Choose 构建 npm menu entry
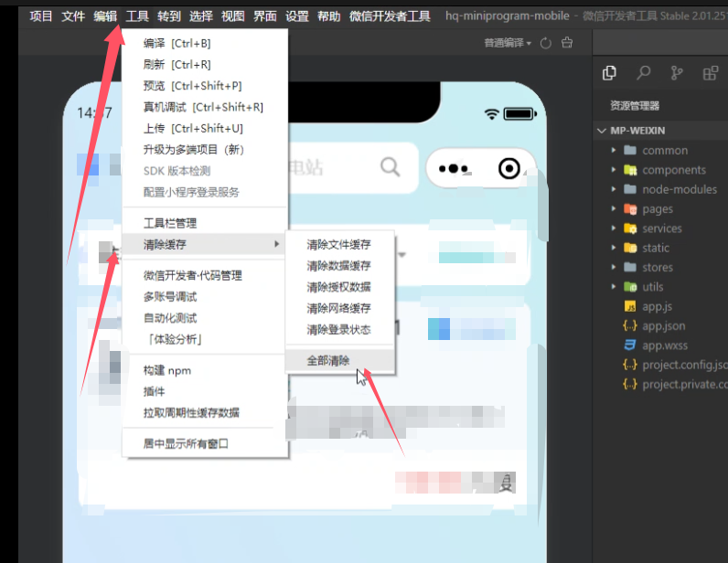Image resolution: width=728 pixels, height=563 pixels. (205, 370)
